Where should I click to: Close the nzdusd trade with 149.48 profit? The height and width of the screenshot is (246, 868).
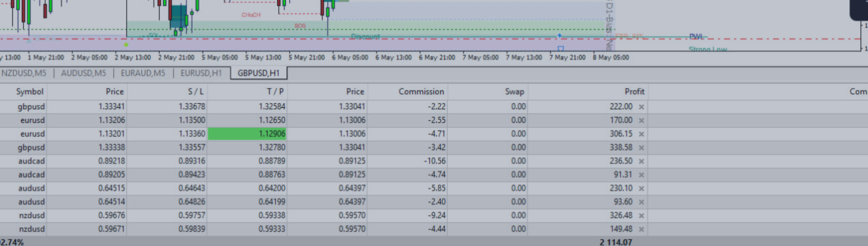point(641,230)
